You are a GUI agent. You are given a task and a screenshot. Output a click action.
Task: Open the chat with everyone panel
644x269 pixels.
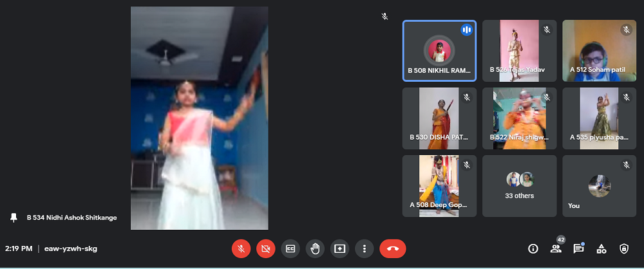[578, 248]
